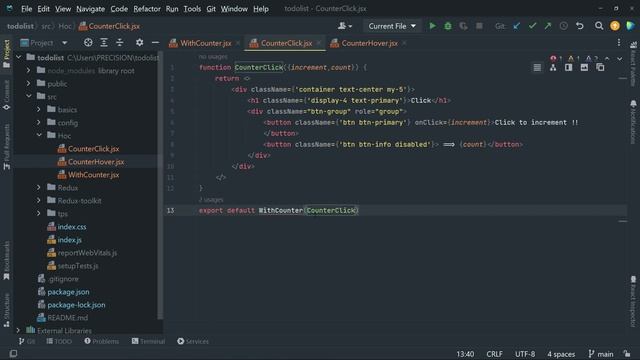
Task: Expand External Libraries node
Action: [x=19, y=330]
